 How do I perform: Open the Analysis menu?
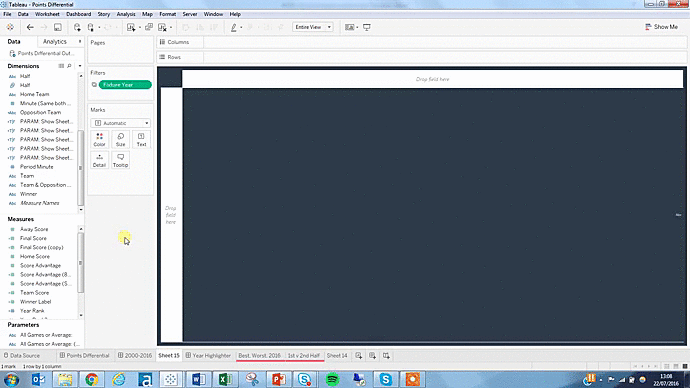[126, 14]
